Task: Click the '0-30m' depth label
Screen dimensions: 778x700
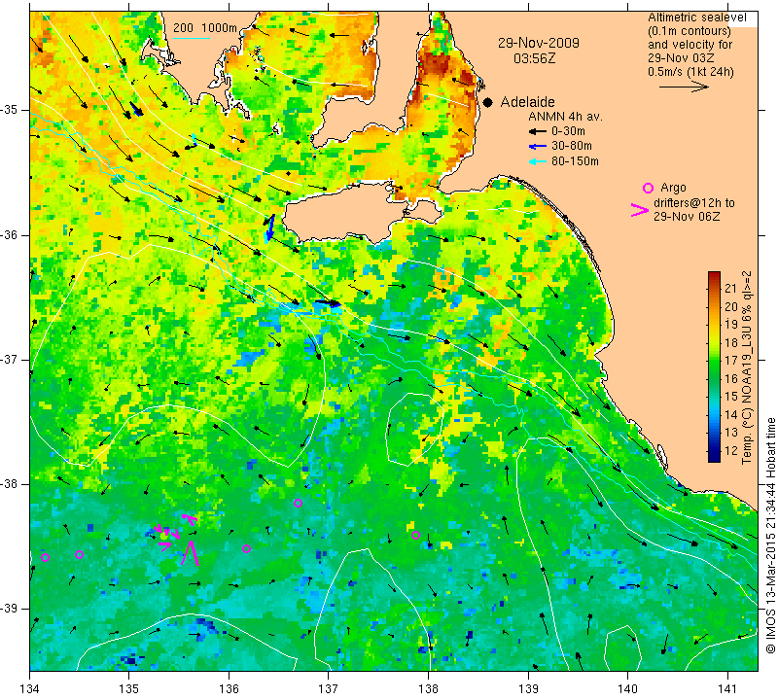Action: [x=568, y=131]
